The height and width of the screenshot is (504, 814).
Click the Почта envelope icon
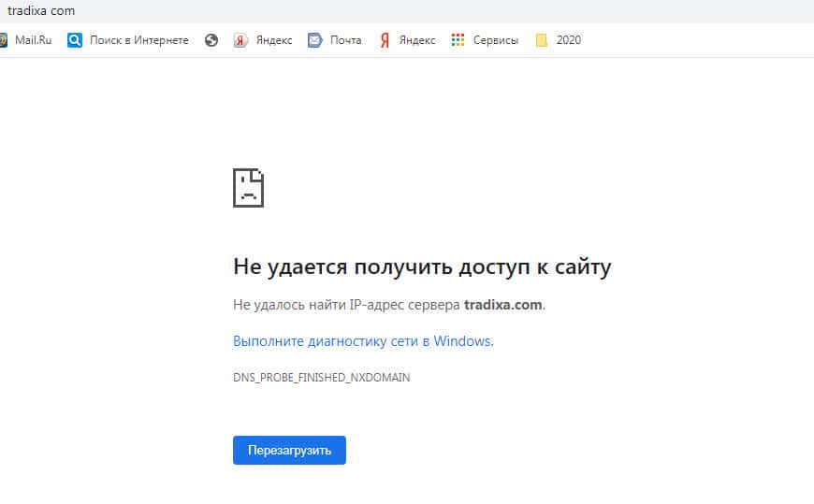(314, 40)
